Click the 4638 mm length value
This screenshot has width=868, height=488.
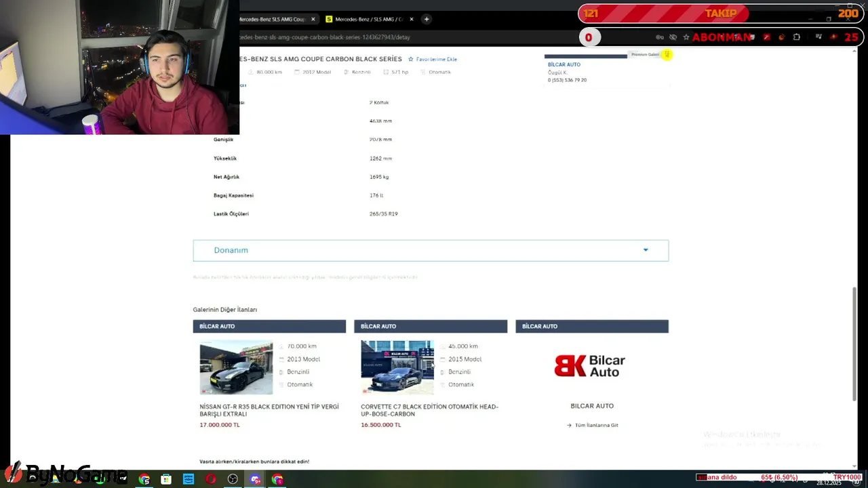tap(381, 121)
